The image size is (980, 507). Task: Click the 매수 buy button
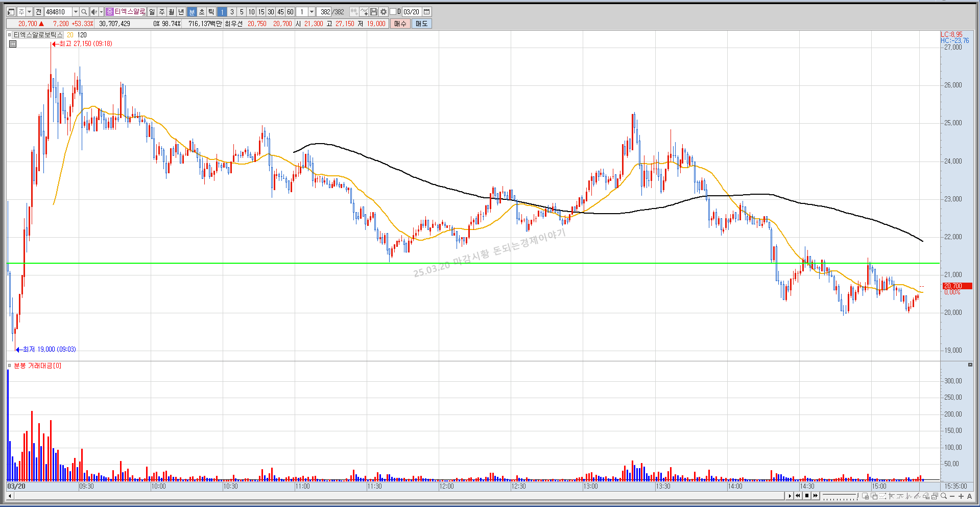(x=400, y=24)
